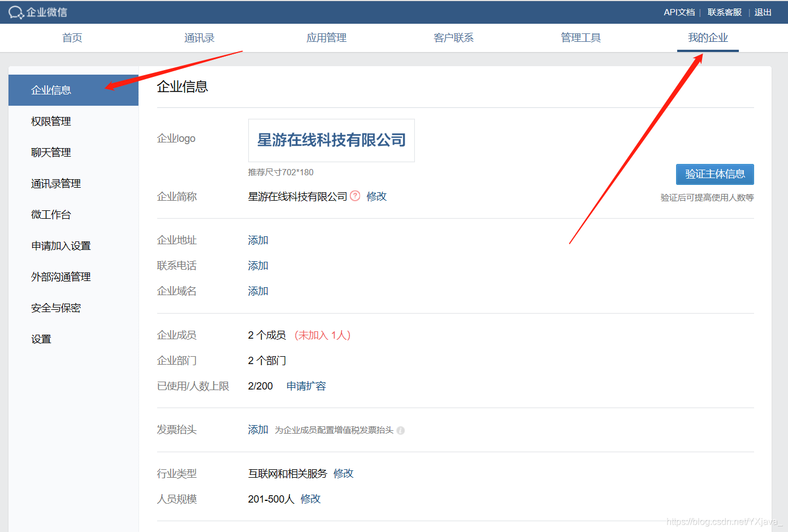Select 企业信息 in the sidebar
Screen dimensions: 788x532
(x=73, y=90)
